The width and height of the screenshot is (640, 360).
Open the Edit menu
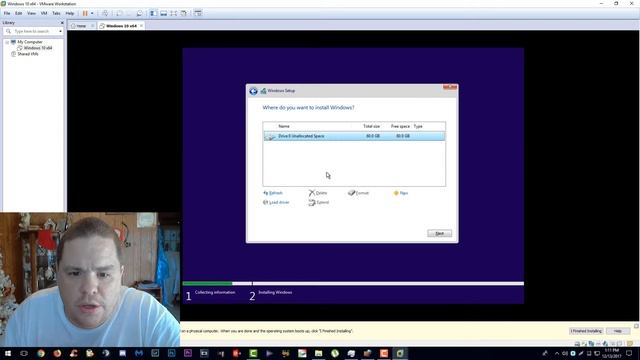[19, 13]
